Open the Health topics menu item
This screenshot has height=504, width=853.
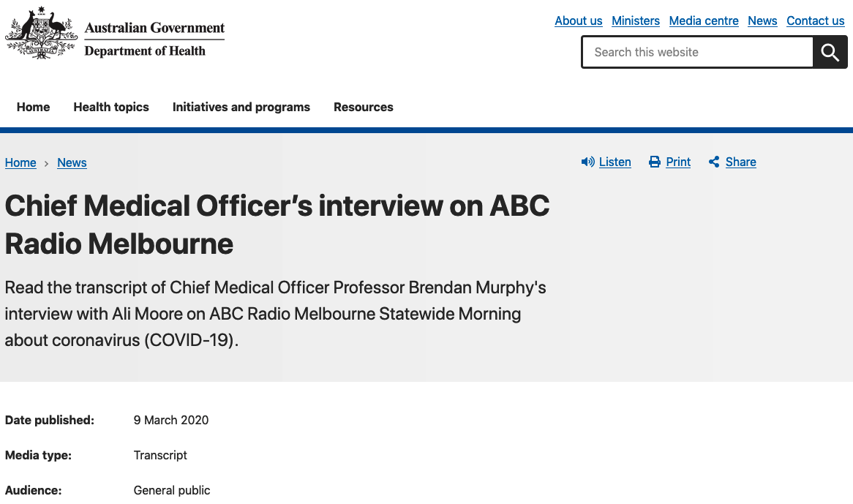[111, 107]
